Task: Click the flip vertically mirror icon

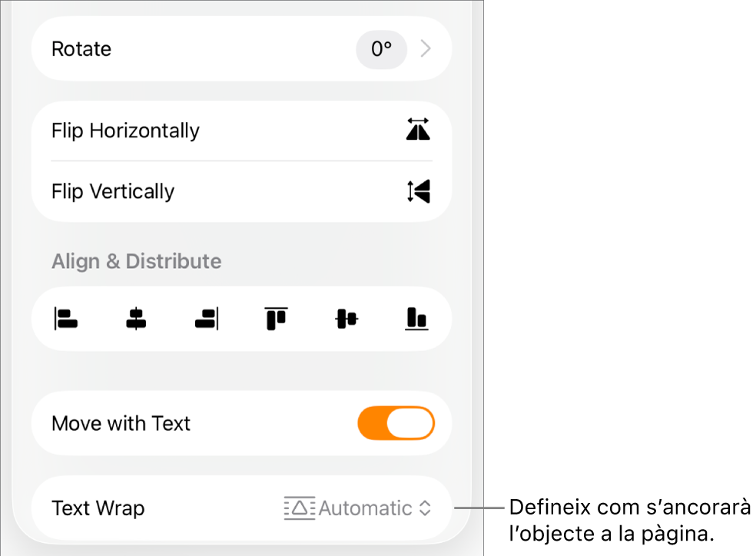Action: [418, 191]
